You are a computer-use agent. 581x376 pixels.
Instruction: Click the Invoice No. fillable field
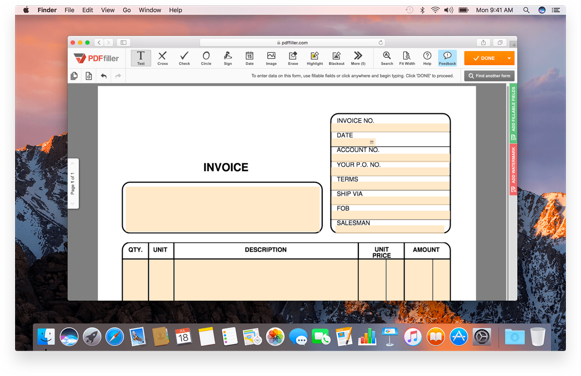click(x=391, y=128)
